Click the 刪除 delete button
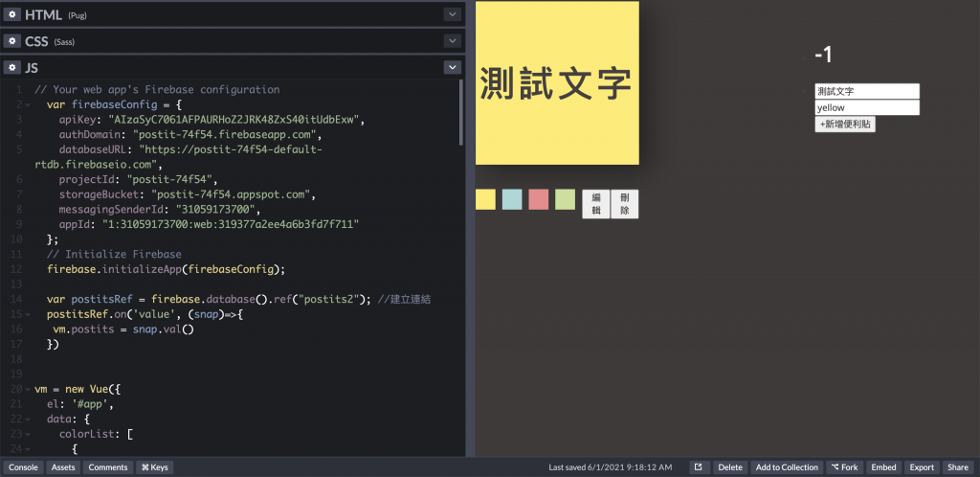This screenshot has height=477, width=980. (624, 204)
